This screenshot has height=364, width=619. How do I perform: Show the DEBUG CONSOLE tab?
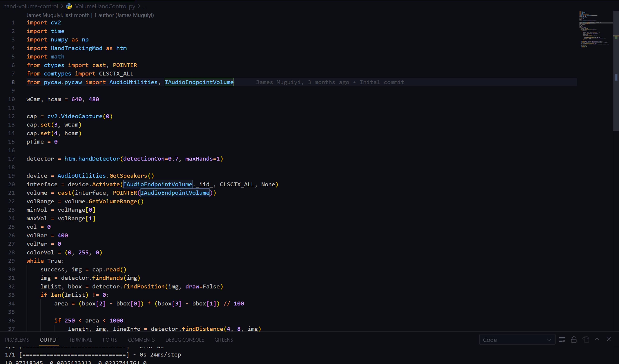coord(184,340)
